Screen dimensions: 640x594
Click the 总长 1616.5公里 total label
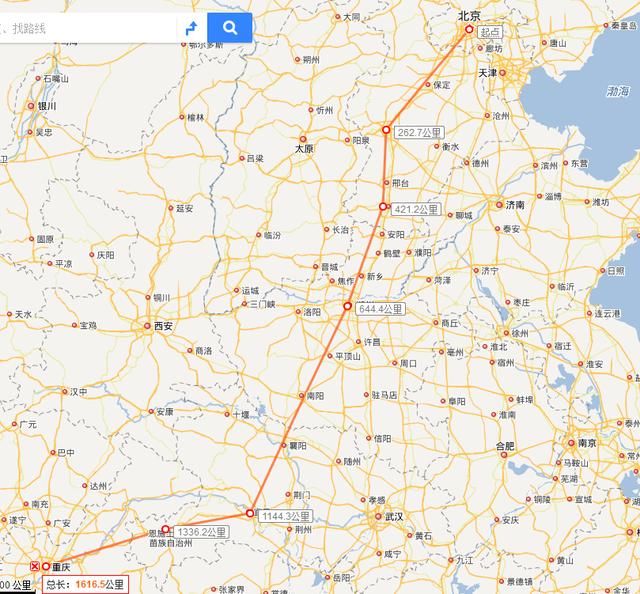point(85,584)
